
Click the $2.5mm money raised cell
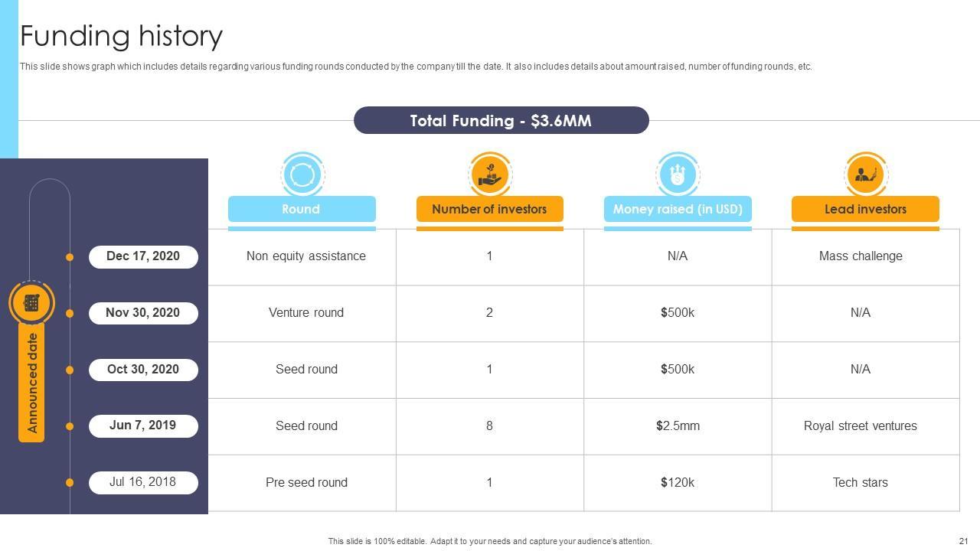(x=678, y=426)
